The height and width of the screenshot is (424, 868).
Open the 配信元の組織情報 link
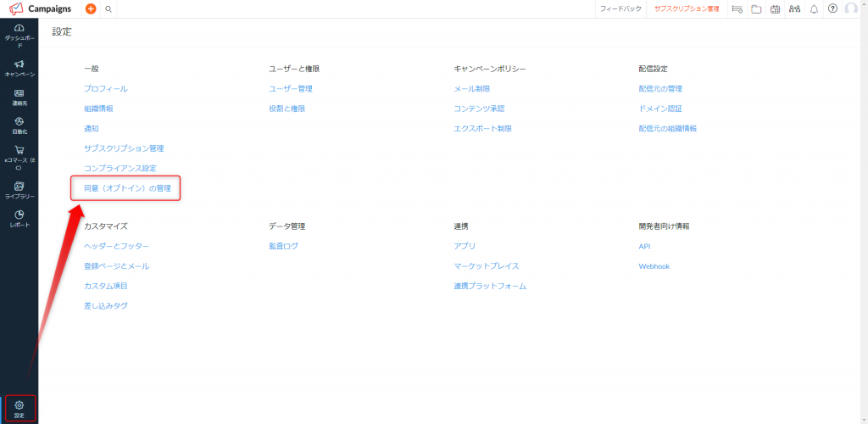[x=668, y=128]
